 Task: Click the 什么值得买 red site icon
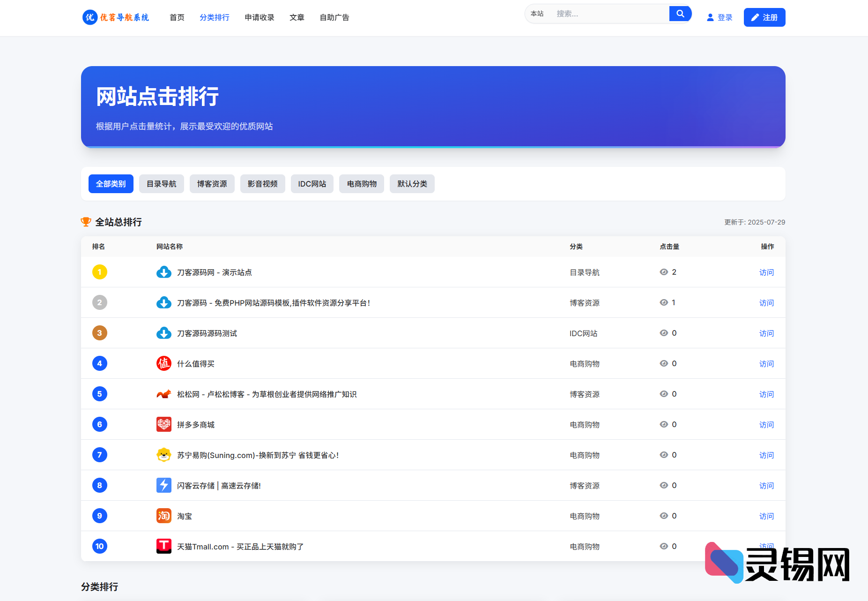pyautogui.click(x=163, y=363)
